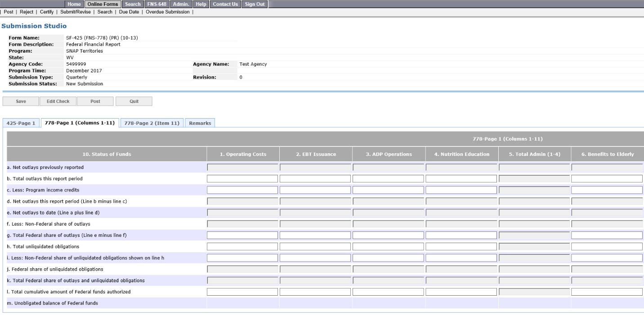
Task: Open the Contact Us page
Action: (x=226, y=4)
